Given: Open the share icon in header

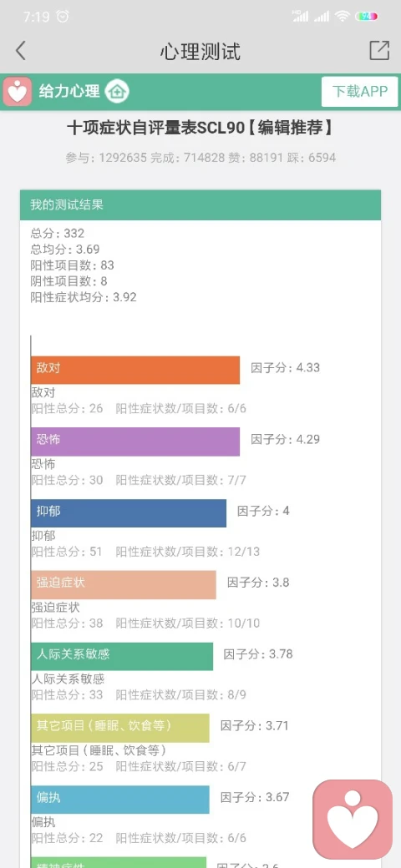Looking at the screenshot, I should [x=379, y=50].
